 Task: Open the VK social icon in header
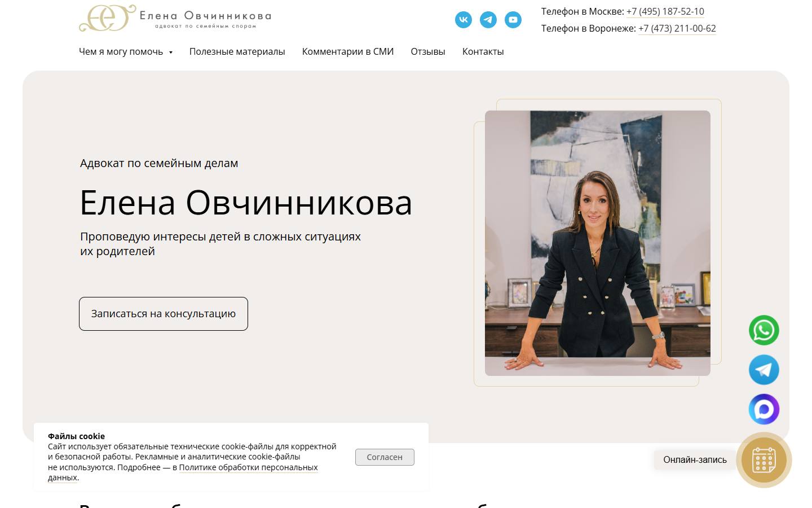464,20
